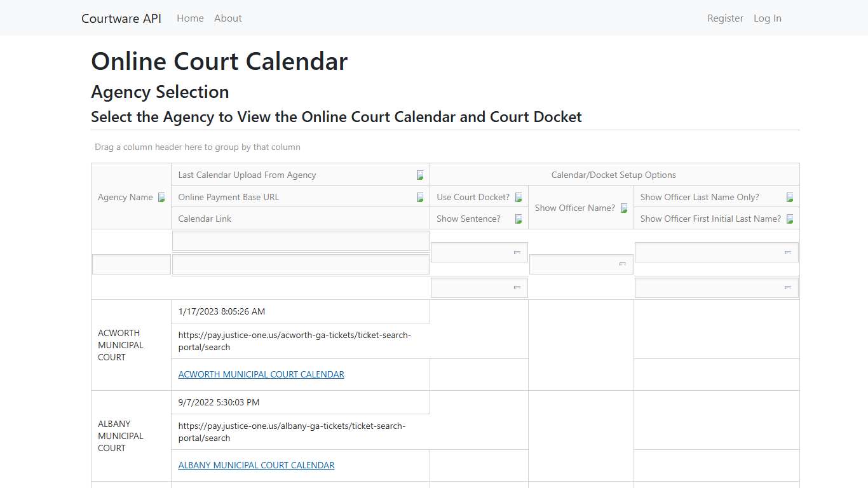
Task: Open the Agency Name filter icon
Action: 161,197
